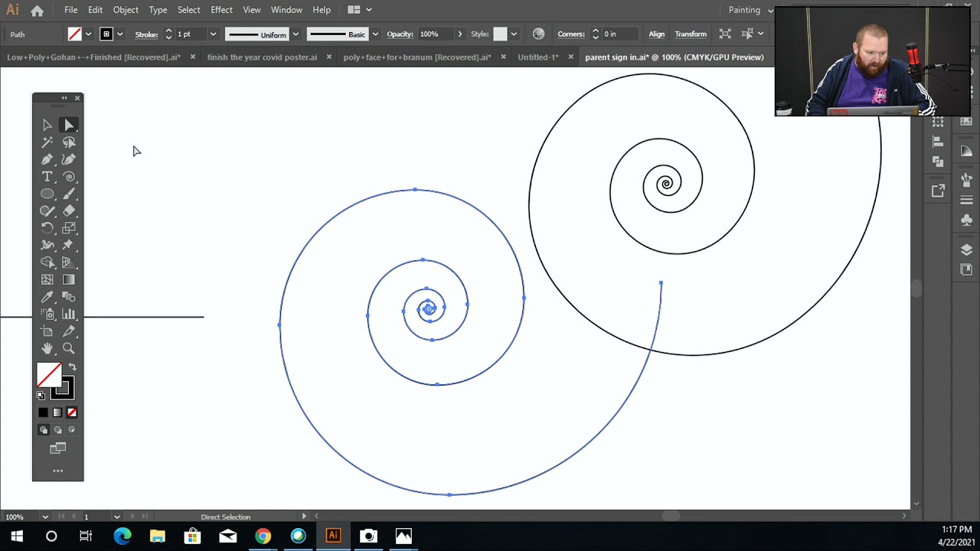Open the Symbols club-shaped panel icon

pyautogui.click(x=966, y=220)
